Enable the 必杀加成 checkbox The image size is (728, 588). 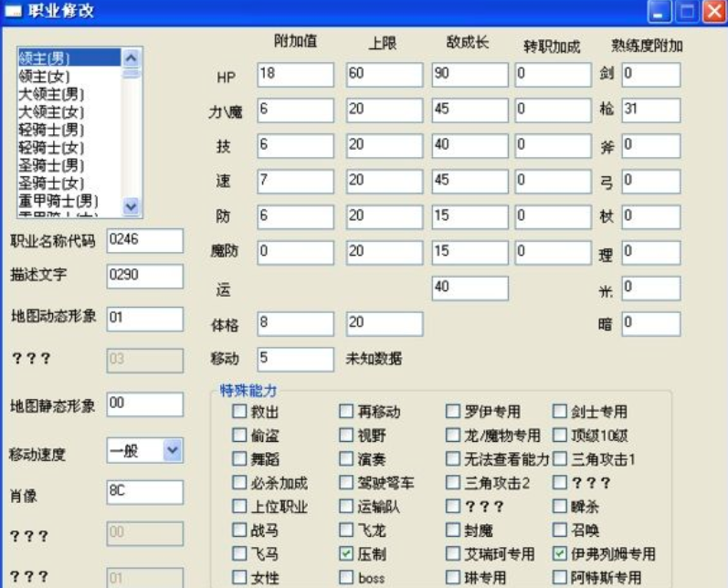point(239,482)
